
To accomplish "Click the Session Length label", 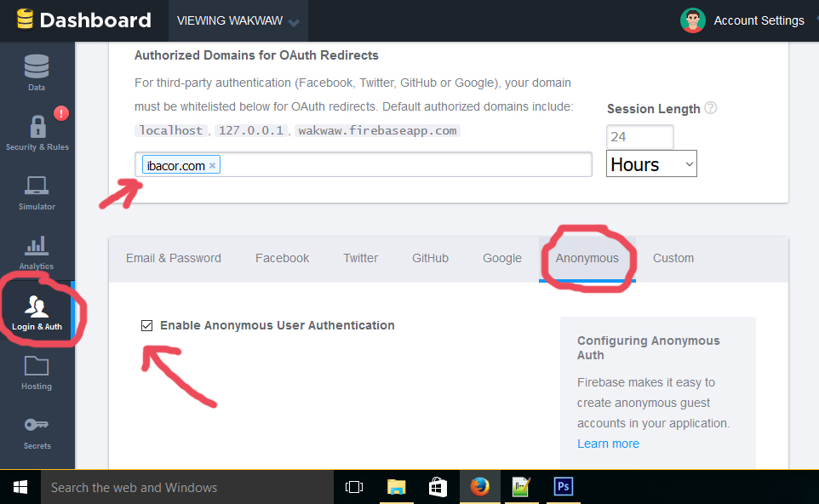I will (x=654, y=109).
